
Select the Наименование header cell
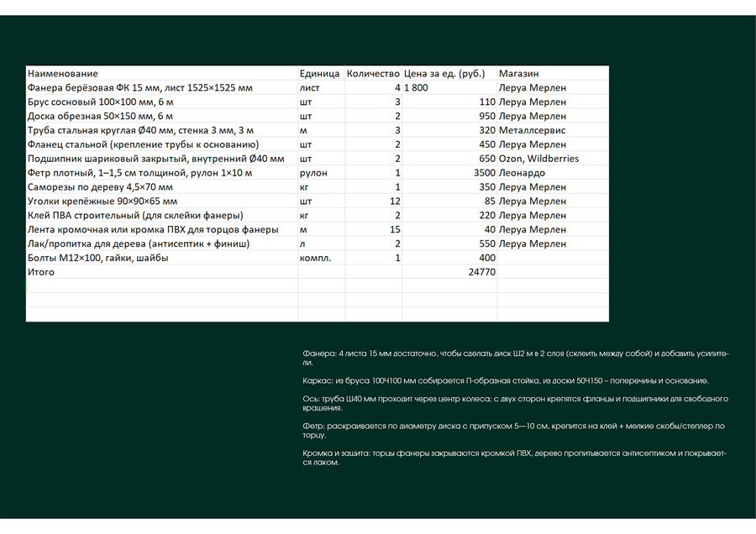161,73
